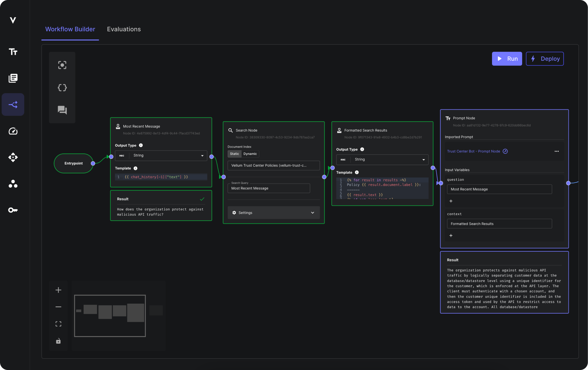Click the focus/center node tool icon

pyautogui.click(x=62, y=65)
